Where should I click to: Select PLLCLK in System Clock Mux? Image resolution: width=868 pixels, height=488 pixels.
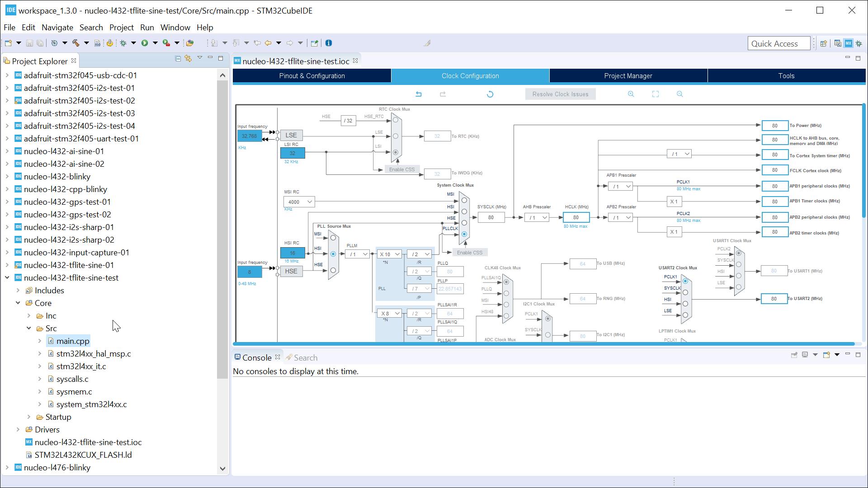point(464,234)
